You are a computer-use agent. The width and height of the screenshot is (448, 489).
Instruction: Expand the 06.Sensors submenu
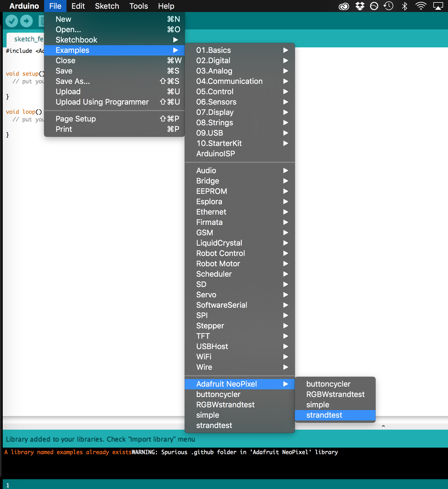240,102
